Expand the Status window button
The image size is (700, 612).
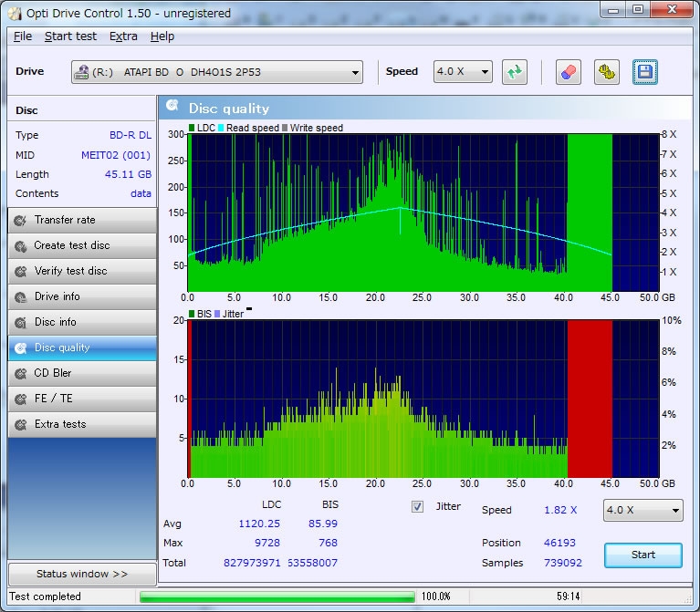(81, 574)
